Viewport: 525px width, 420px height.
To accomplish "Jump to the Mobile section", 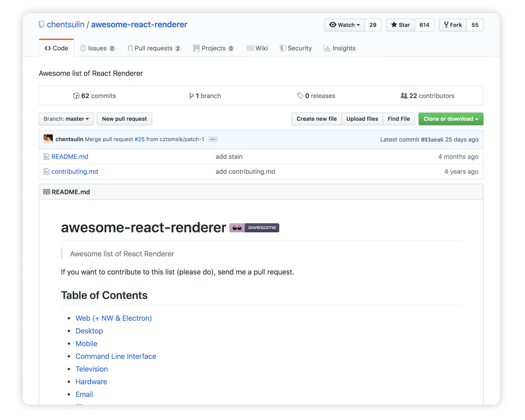I will pos(86,344).
